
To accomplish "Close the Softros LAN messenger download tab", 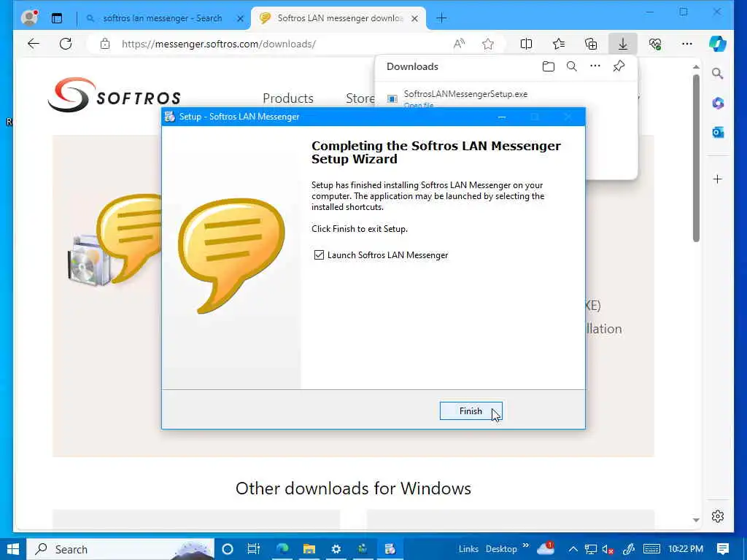I will coord(414,18).
